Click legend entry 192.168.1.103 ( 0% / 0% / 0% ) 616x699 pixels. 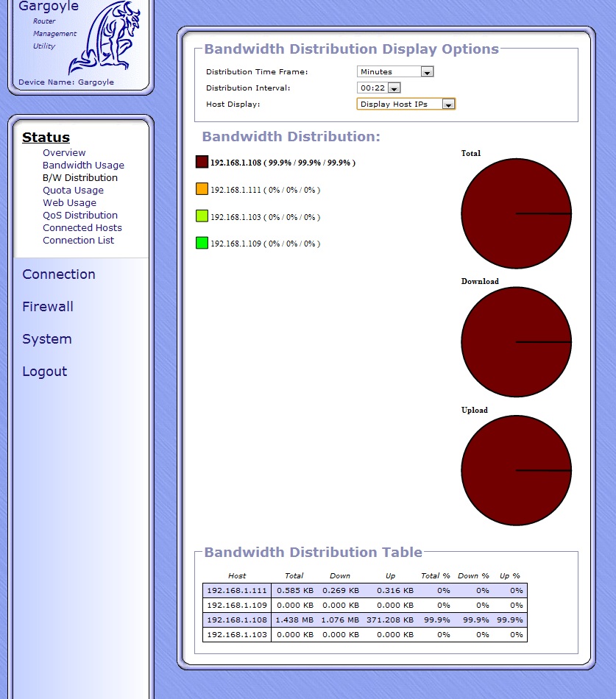266,217
